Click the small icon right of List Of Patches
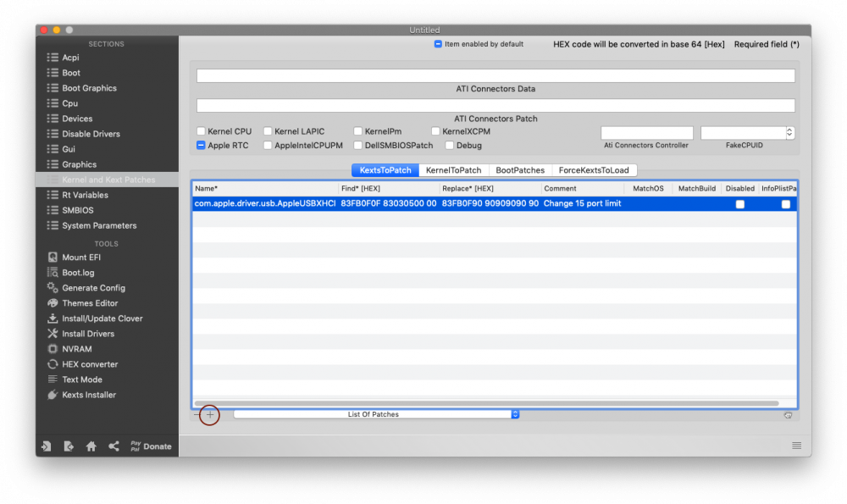The height and width of the screenshot is (504, 847). [x=788, y=415]
